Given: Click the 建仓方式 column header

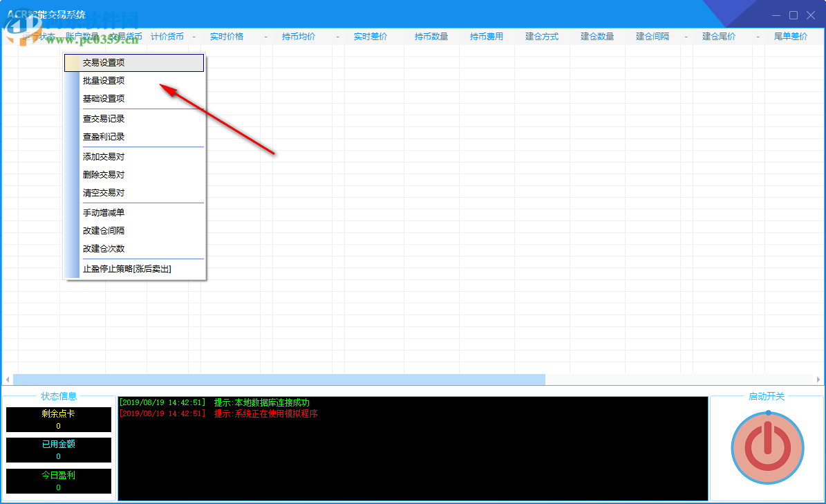Looking at the screenshot, I should tap(541, 37).
